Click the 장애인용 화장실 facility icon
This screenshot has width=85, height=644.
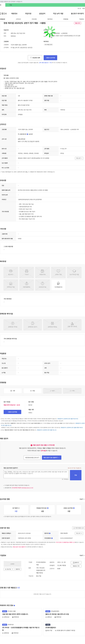[x=52, y=325]
